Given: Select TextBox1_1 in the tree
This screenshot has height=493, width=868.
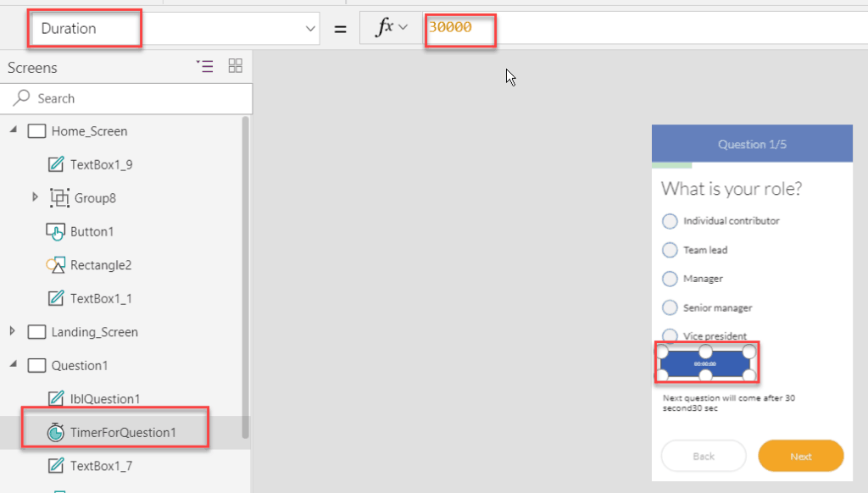Looking at the screenshot, I should [x=102, y=299].
